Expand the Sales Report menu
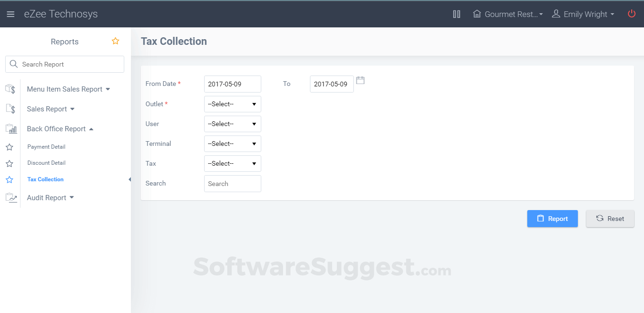This screenshot has width=644, height=313. click(47, 109)
